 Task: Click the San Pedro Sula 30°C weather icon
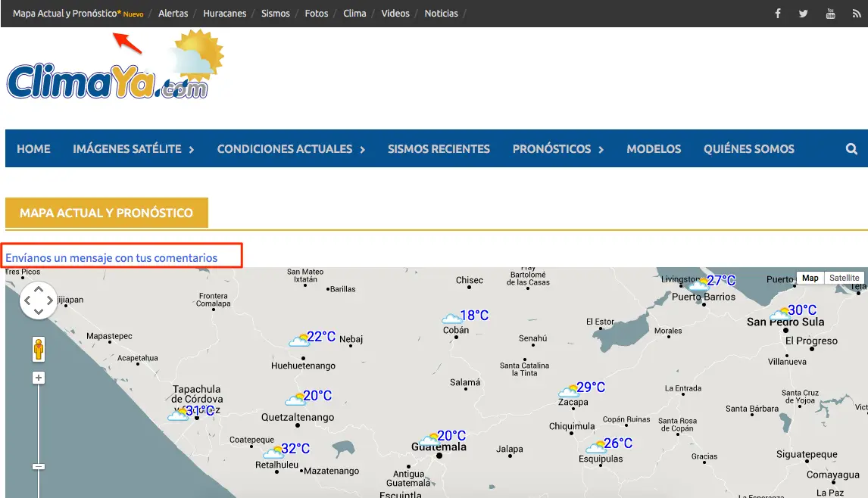780,314
